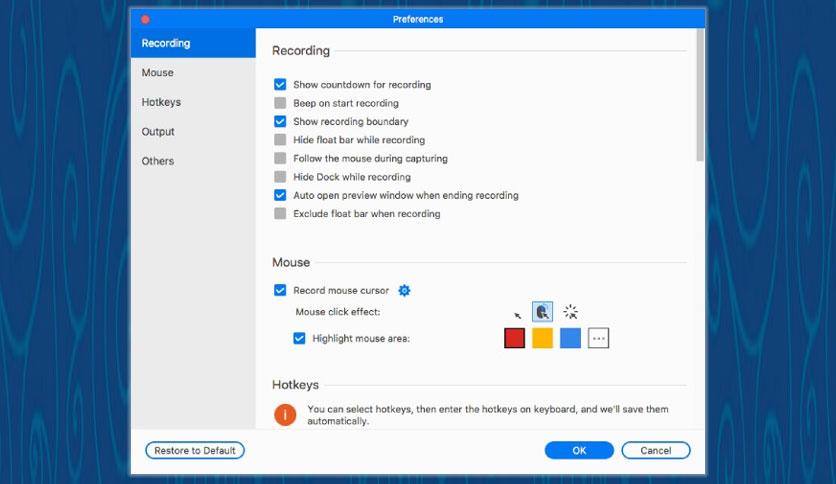Open the Output sidebar tab
Screen dimensions: 836x484
point(193,132)
